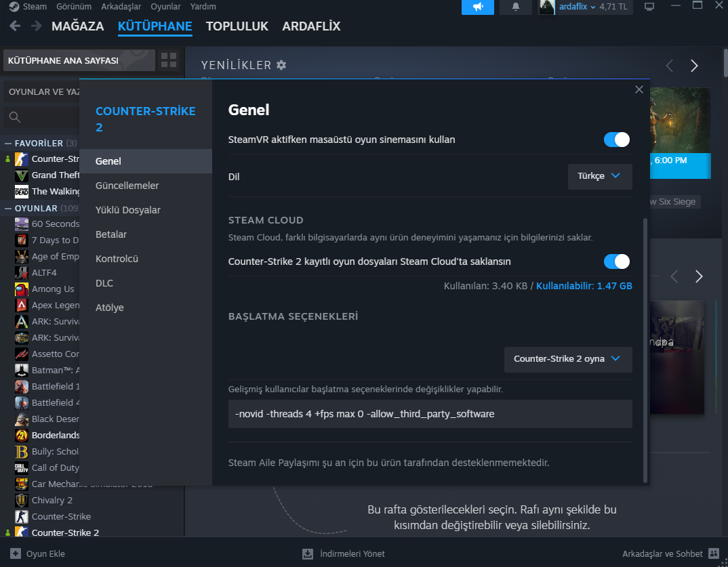
Task: Select the Güncellemeler settings tab
Action: (146, 186)
